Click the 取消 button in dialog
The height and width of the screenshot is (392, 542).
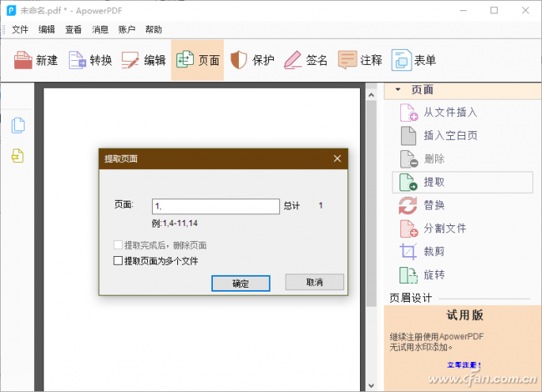[x=315, y=282]
